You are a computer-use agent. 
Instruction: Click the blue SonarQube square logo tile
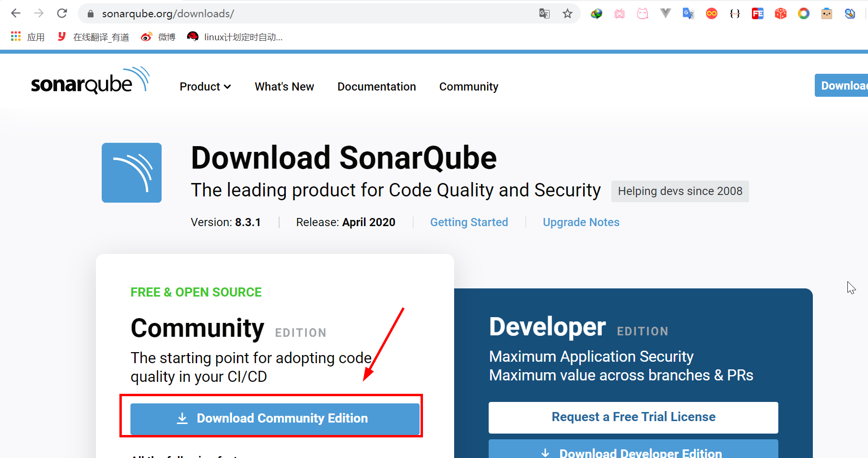(131, 172)
